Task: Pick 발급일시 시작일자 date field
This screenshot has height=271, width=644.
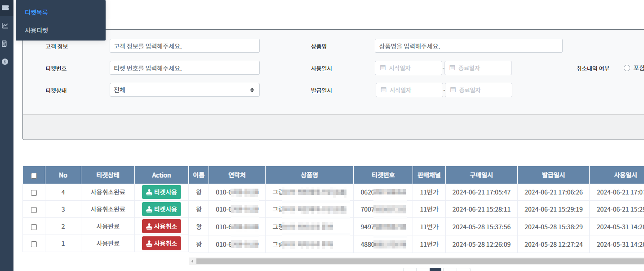Action: pyautogui.click(x=409, y=90)
